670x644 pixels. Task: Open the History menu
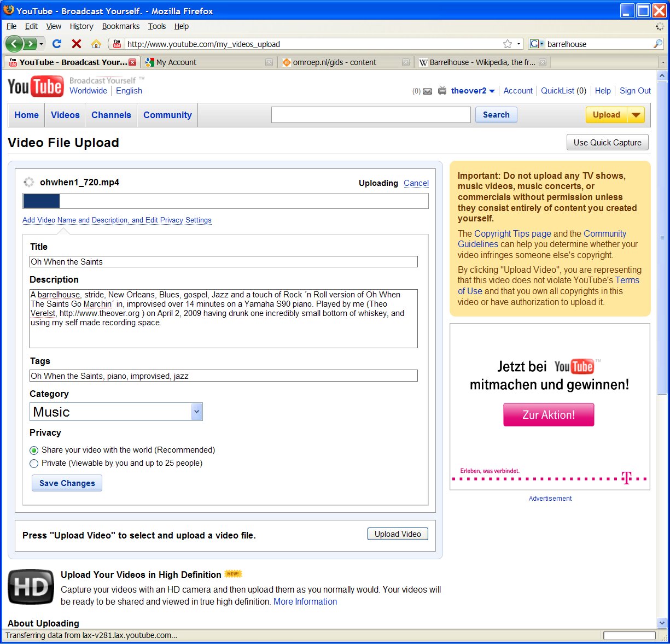click(x=81, y=26)
